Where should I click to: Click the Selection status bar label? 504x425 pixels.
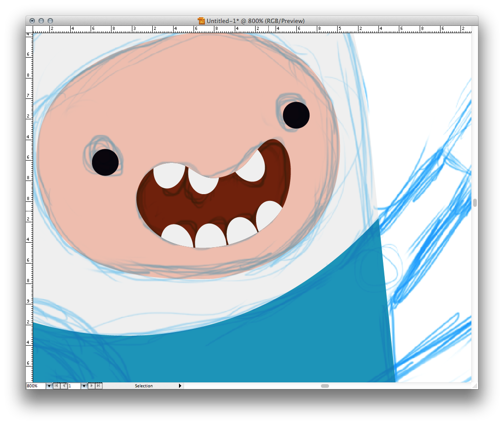click(144, 386)
